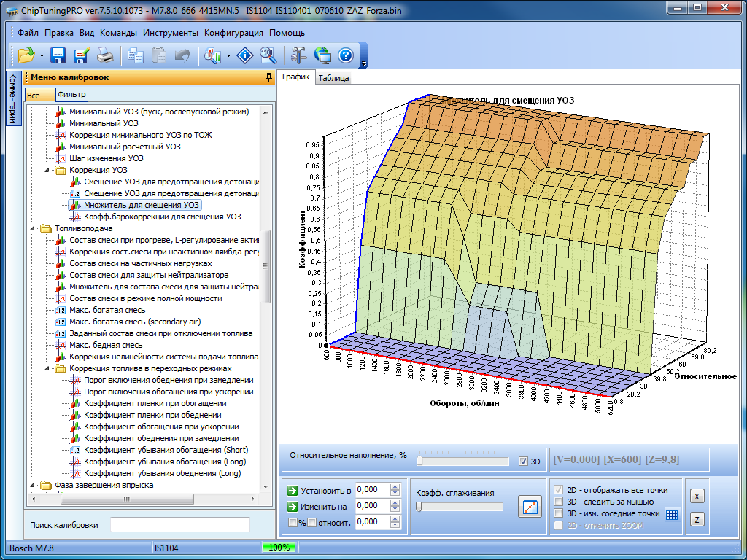Viewport: 747px width, 560px height.
Task: Open dropdown arrow next to open-folder icon
Action: pyautogui.click(x=42, y=56)
